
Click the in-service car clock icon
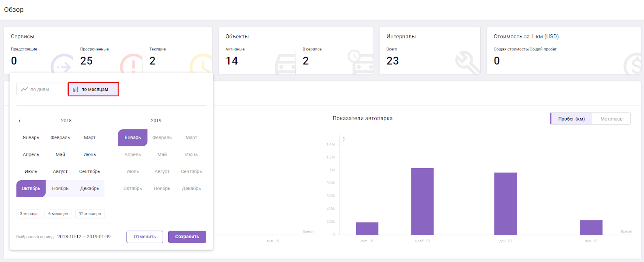click(x=360, y=62)
